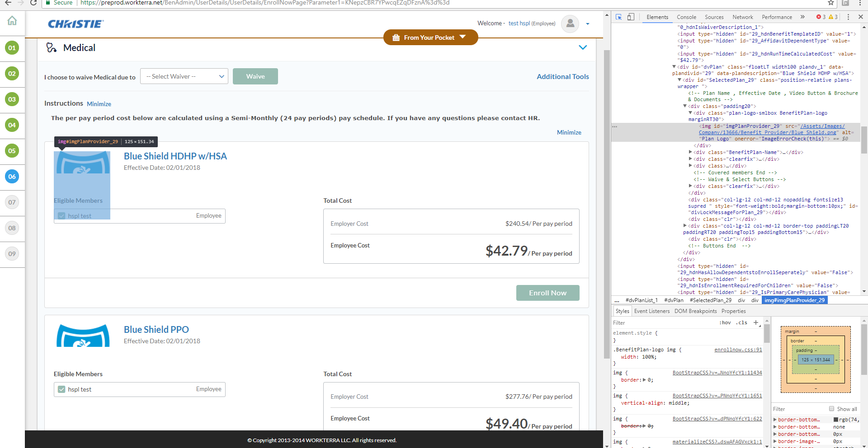Toggle :hov element state panel
The width and height of the screenshot is (868, 448).
click(725, 322)
